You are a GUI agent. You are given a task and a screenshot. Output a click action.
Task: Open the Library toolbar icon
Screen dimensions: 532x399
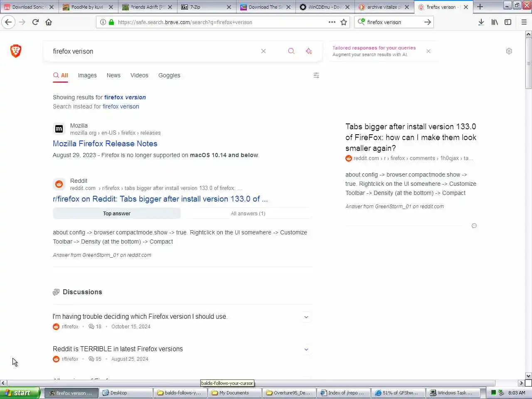point(495,22)
